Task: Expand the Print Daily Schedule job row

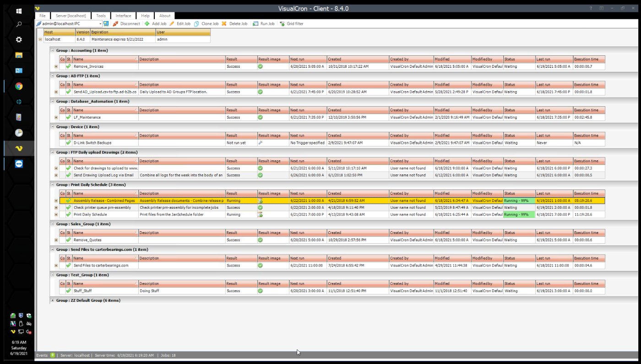Action: (56, 214)
